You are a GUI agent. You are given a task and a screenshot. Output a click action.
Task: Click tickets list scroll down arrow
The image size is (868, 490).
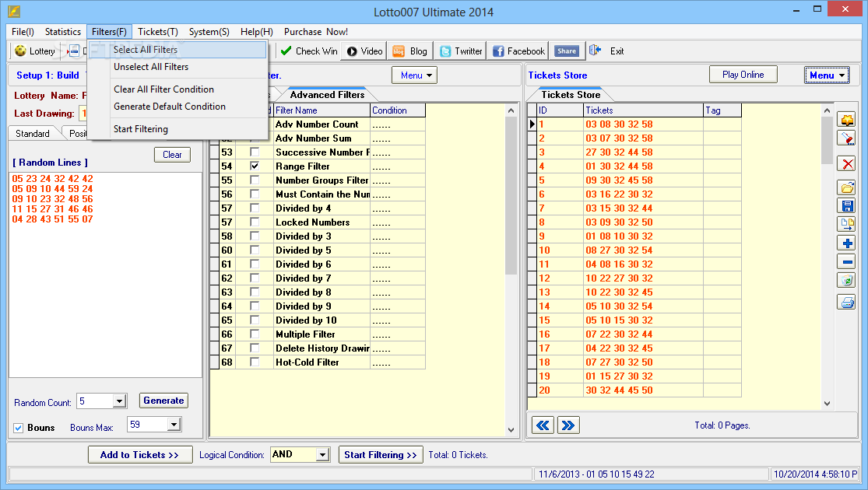(827, 404)
